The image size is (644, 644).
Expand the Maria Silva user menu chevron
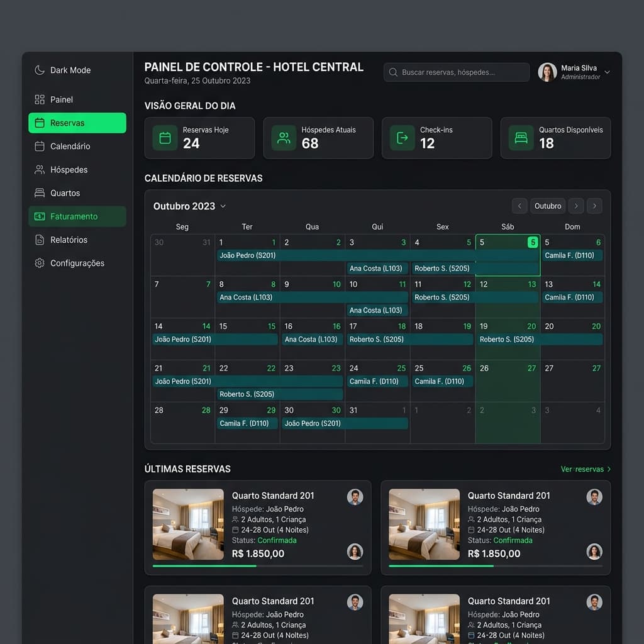pos(607,72)
